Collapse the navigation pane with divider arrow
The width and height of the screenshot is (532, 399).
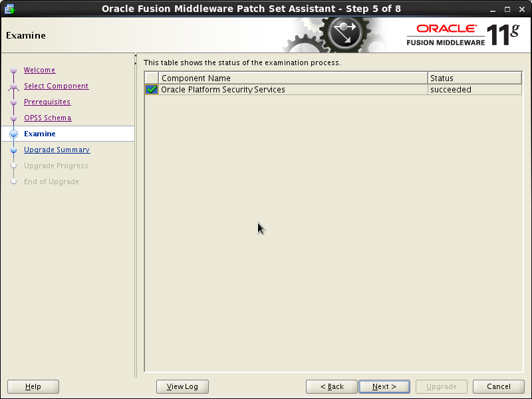136,56
